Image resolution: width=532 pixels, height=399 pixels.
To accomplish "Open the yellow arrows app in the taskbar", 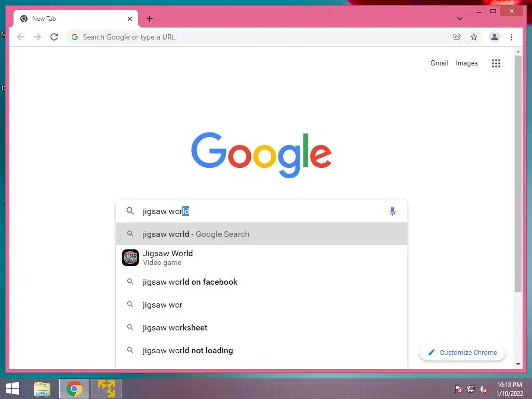I will 107,389.
